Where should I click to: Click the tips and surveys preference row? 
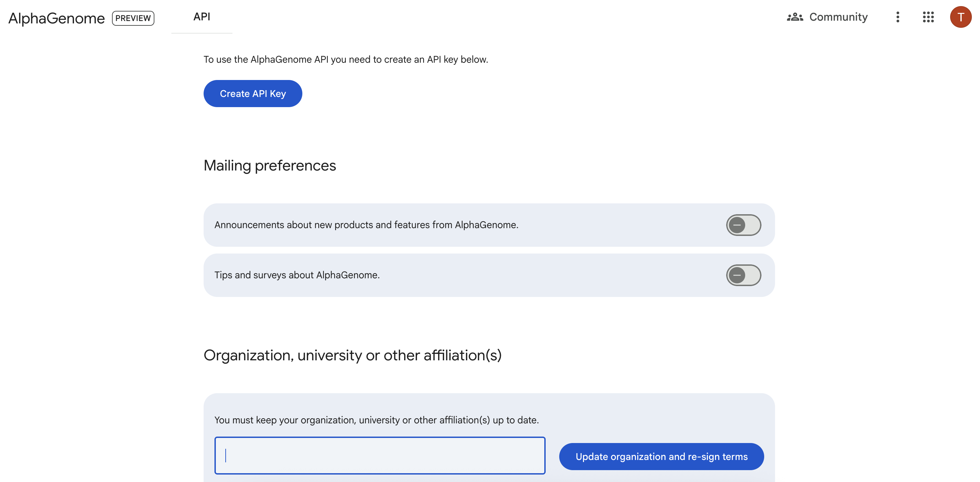click(x=489, y=275)
